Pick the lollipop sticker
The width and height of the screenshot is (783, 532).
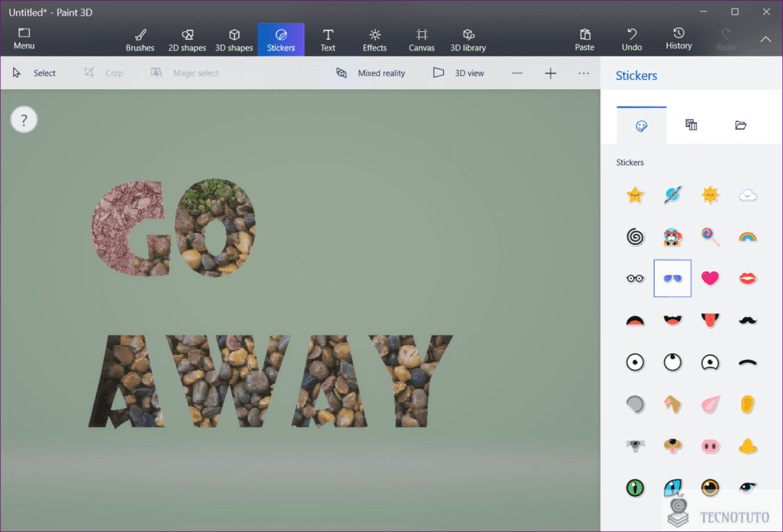pyautogui.click(x=710, y=236)
